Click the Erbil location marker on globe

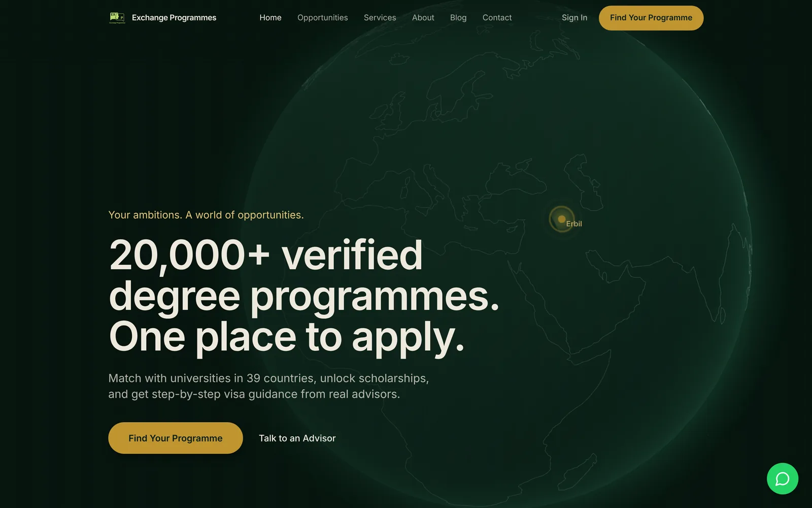pos(561,219)
